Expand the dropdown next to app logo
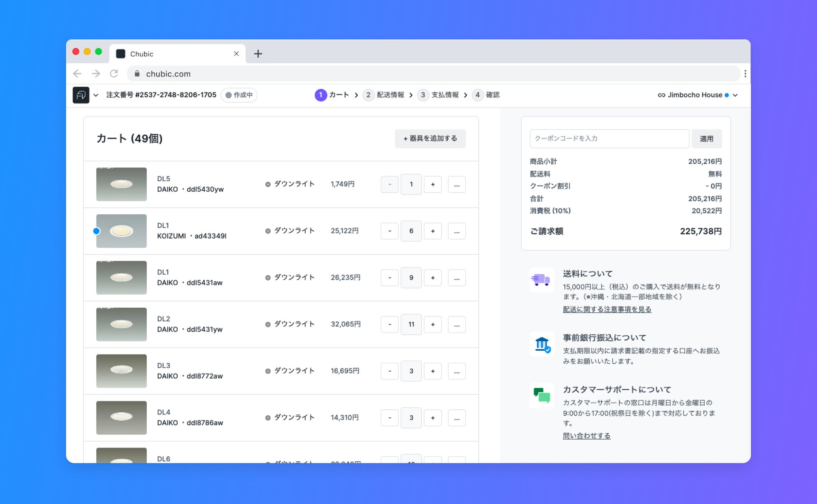The width and height of the screenshot is (817, 504). (96, 95)
